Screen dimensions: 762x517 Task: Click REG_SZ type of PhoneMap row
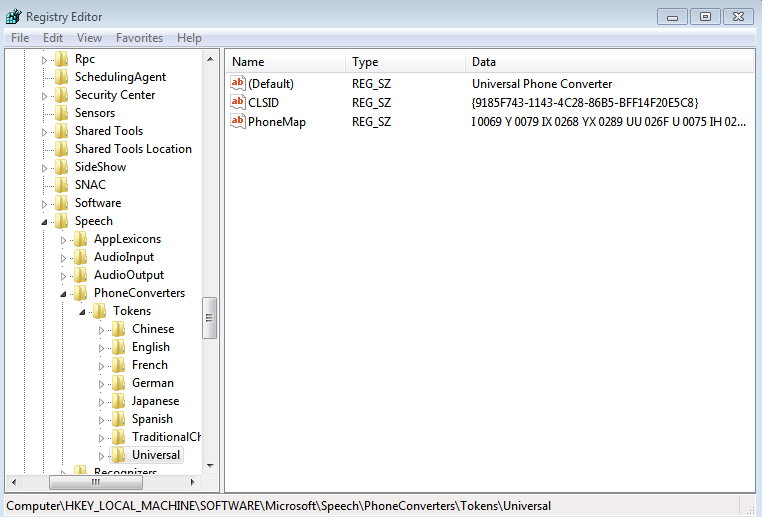[x=371, y=121]
